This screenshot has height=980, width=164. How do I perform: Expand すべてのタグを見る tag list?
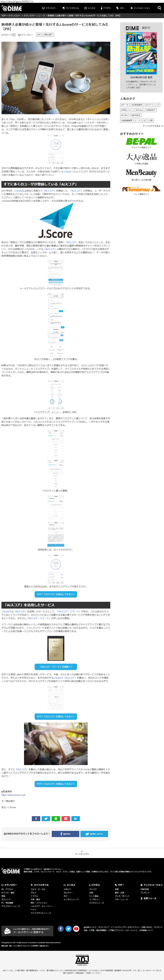click(153, 126)
